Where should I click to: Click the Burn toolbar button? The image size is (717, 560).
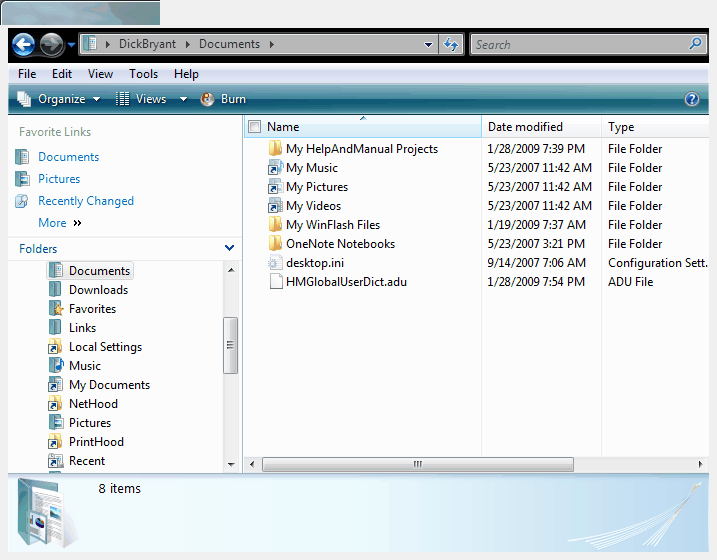(x=223, y=99)
